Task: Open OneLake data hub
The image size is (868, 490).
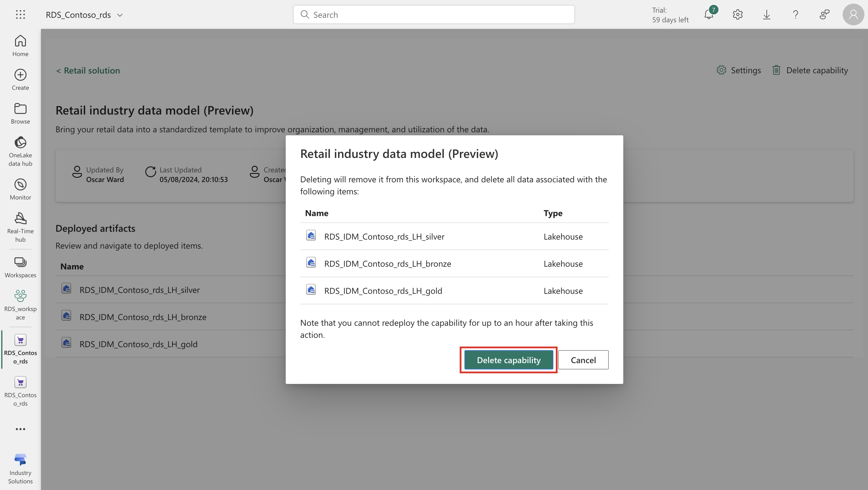Action: point(20,152)
